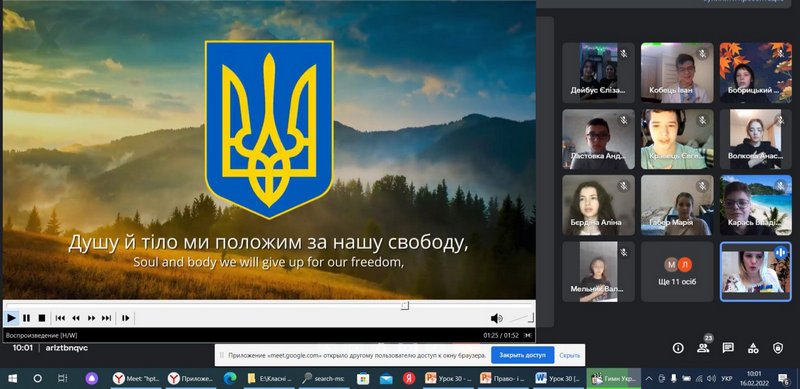This screenshot has height=389, width=800.
Task: Select Карась Владі participant tile
Action: click(756, 205)
